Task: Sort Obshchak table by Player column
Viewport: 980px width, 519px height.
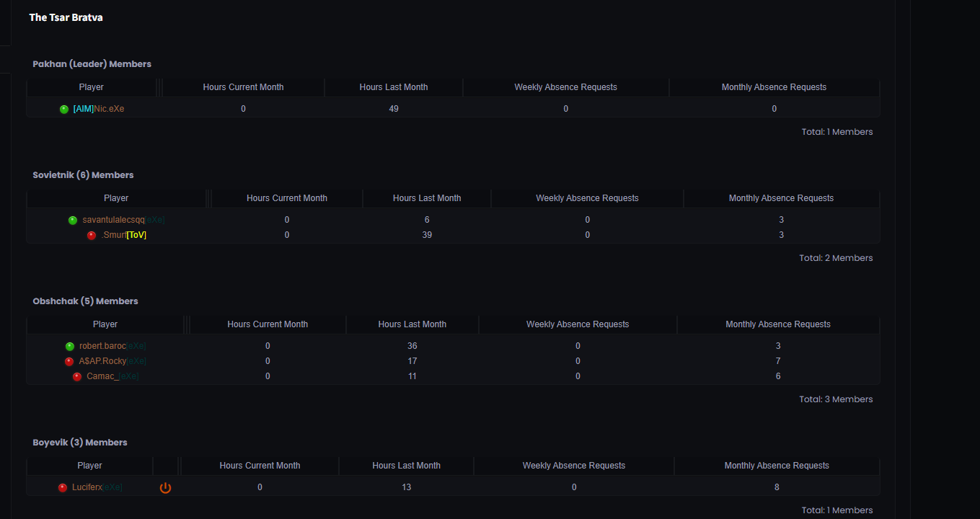Action: (x=105, y=324)
